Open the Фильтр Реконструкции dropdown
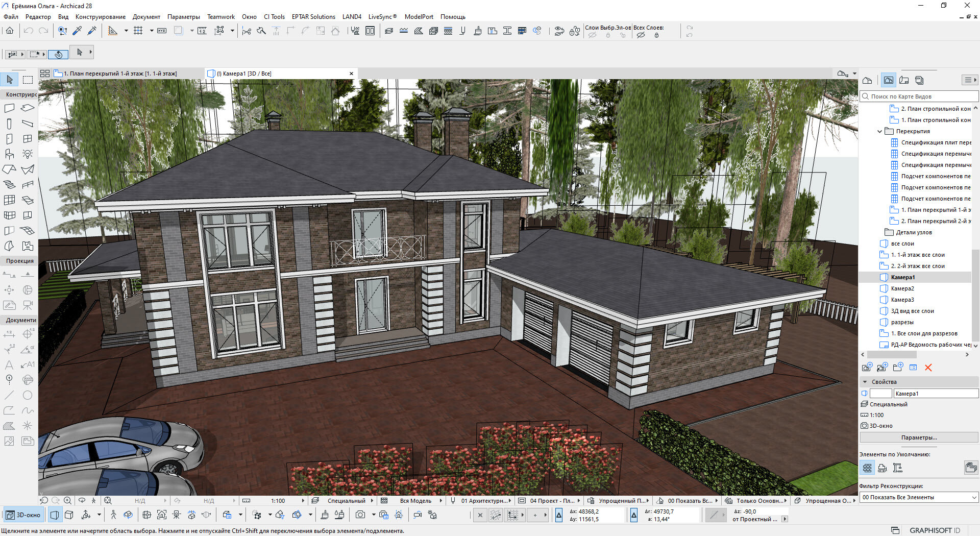 pyautogui.click(x=918, y=497)
